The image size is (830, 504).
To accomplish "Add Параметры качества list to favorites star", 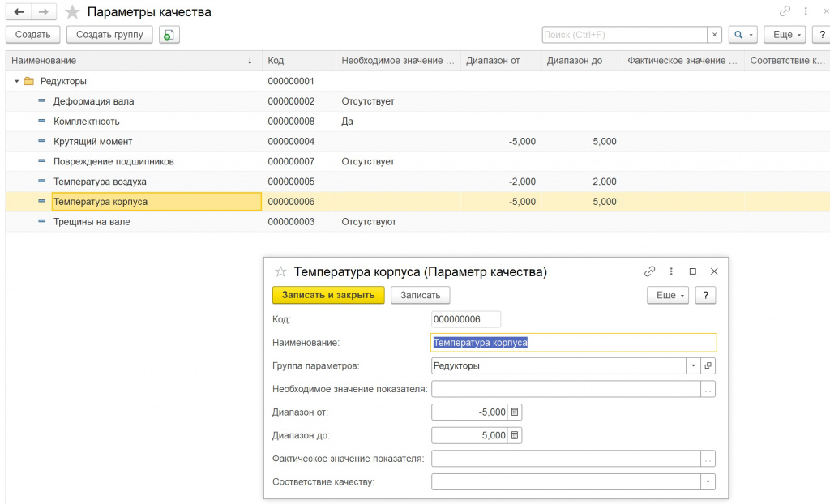I will pos(72,11).
